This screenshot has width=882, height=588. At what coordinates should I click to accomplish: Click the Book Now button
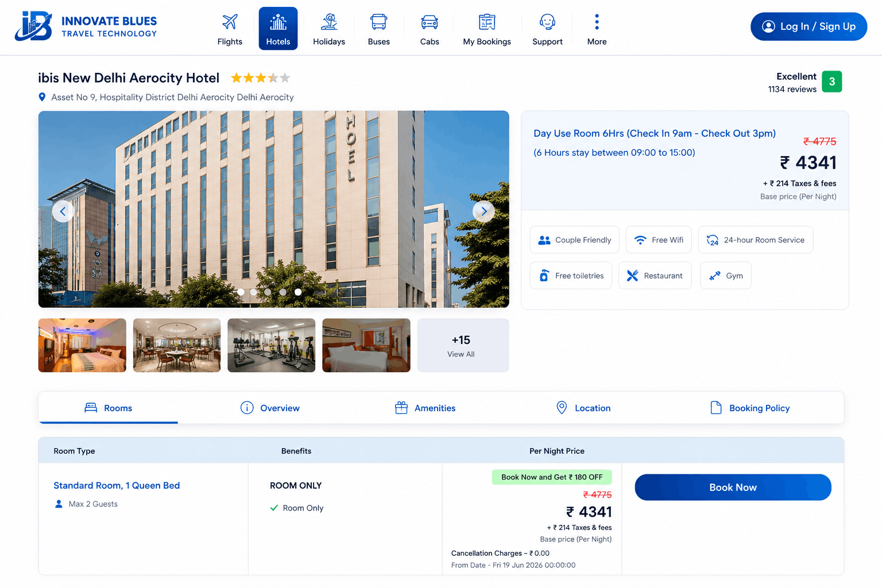click(x=733, y=487)
